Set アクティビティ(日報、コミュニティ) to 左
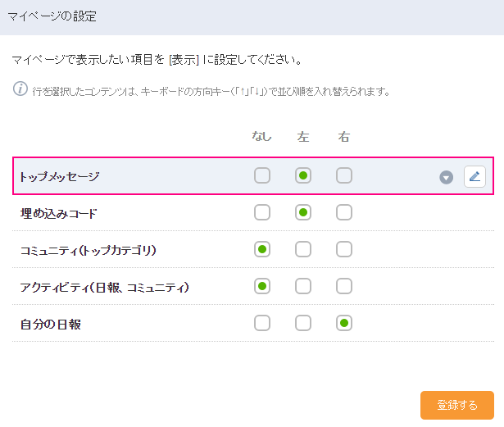Viewport: 504px width, 427px height. coord(303,286)
